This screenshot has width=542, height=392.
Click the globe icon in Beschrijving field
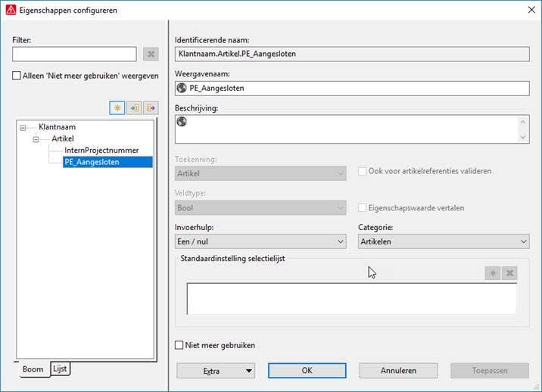[182, 121]
